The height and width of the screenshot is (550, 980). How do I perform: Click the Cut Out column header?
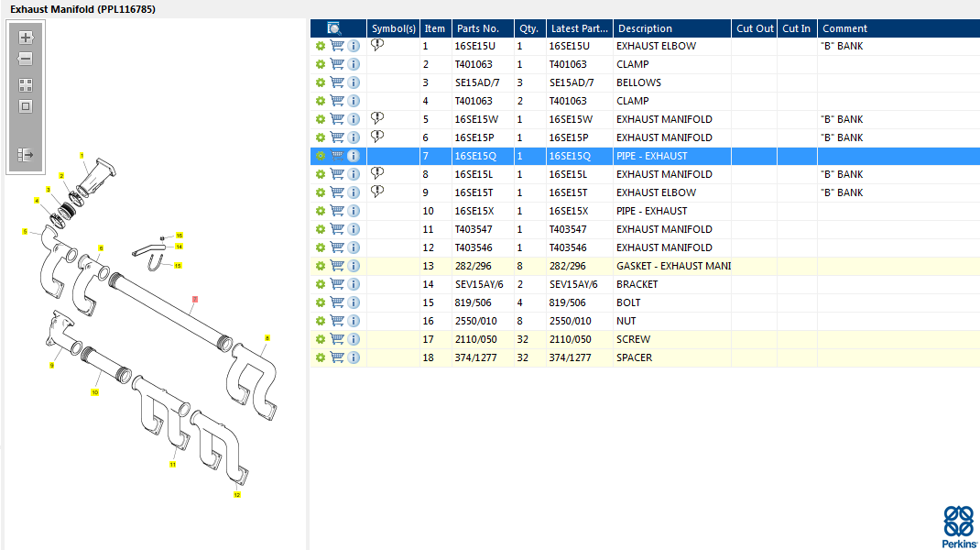point(755,28)
